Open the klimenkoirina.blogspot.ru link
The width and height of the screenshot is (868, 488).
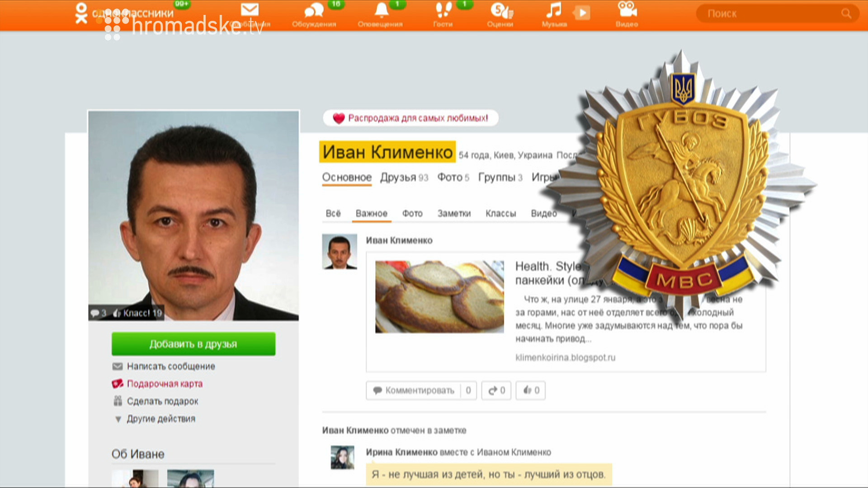[565, 357]
